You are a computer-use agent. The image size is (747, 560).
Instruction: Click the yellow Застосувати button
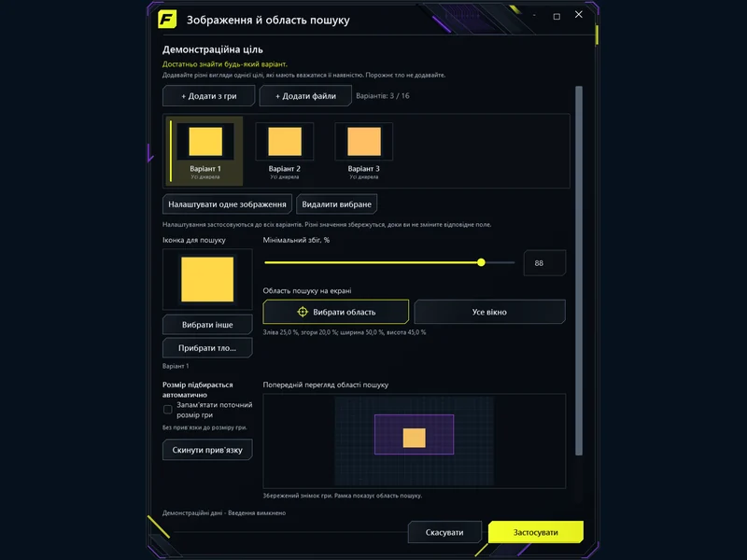point(536,532)
